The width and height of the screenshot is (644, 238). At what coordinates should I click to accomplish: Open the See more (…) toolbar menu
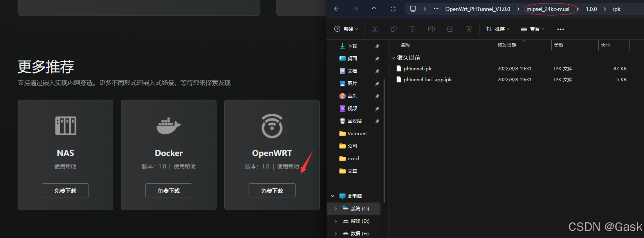(561, 29)
